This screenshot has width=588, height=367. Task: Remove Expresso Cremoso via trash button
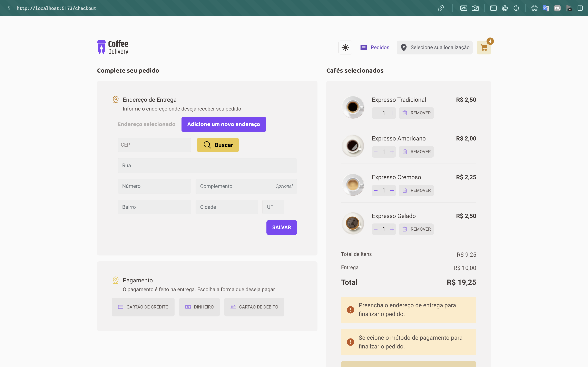tap(416, 191)
